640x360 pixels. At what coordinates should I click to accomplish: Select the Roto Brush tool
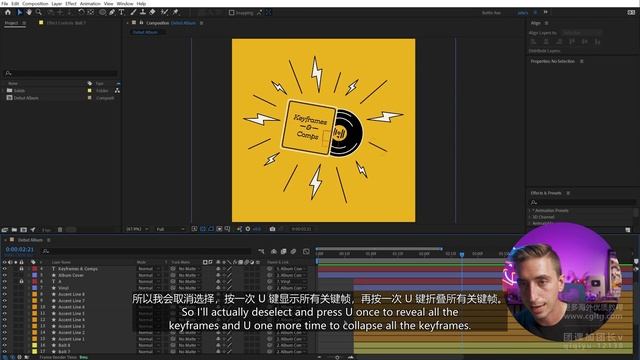164,13
